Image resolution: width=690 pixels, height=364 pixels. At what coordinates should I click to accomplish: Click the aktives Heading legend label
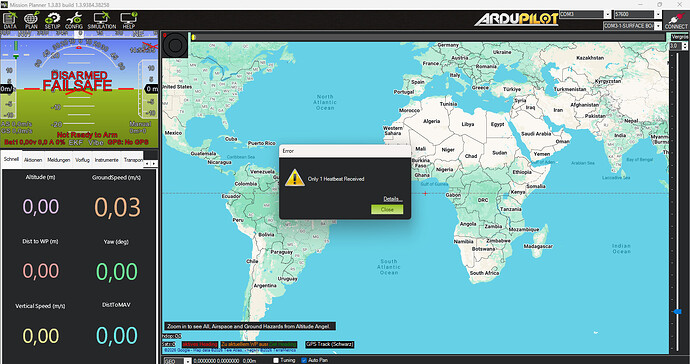(200, 344)
